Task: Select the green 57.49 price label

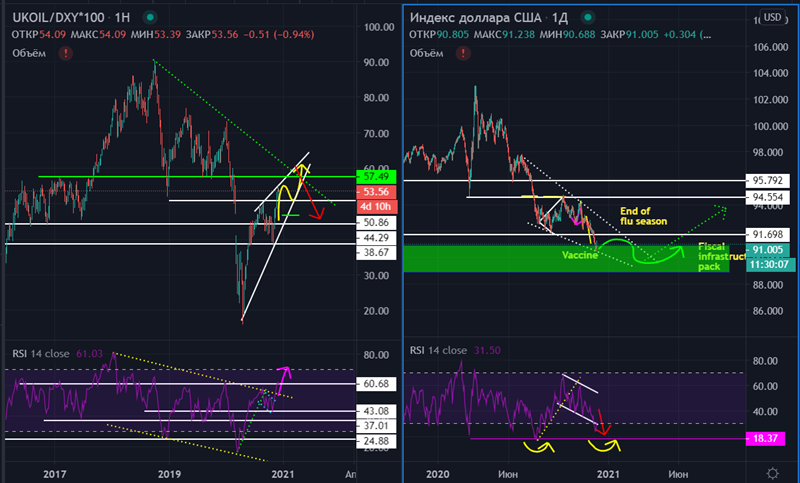Action: 377,176
